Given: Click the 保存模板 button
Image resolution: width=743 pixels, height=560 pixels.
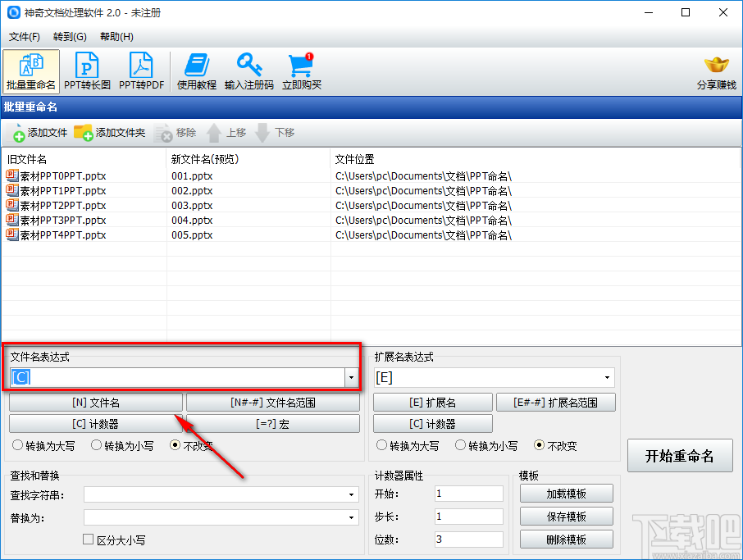Looking at the screenshot, I should pos(566,516).
